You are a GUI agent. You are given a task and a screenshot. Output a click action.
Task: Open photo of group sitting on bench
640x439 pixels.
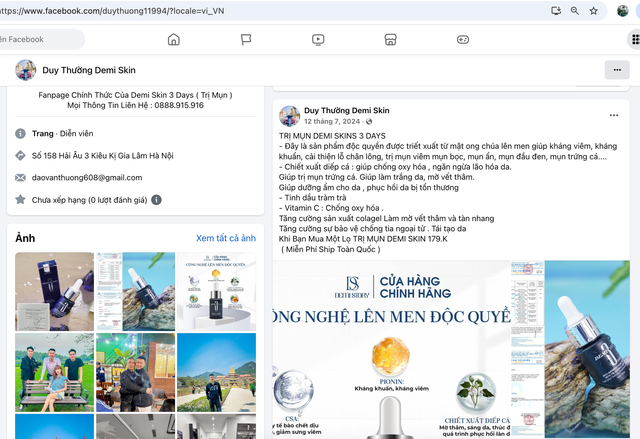(54, 372)
